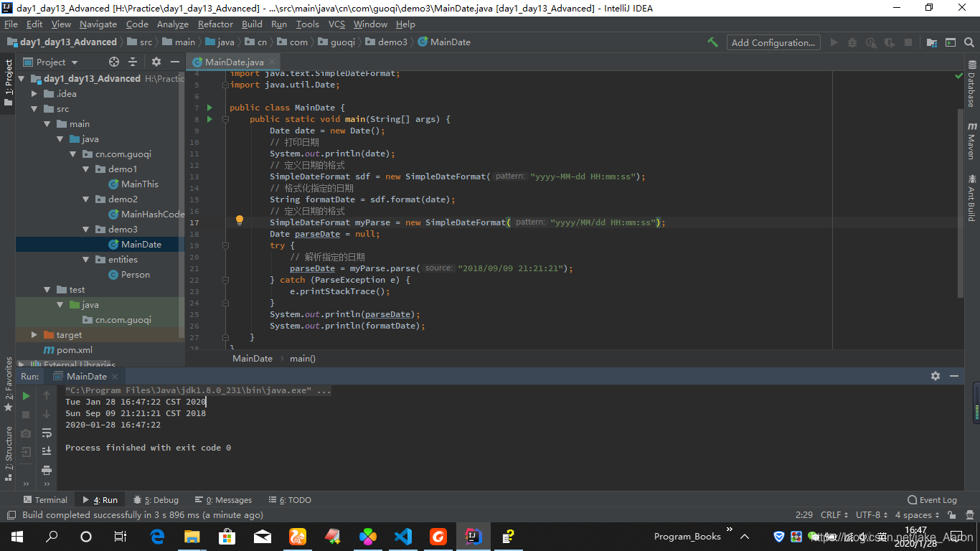
Task: Collapse the demo1 package
Action: [86, 169]
